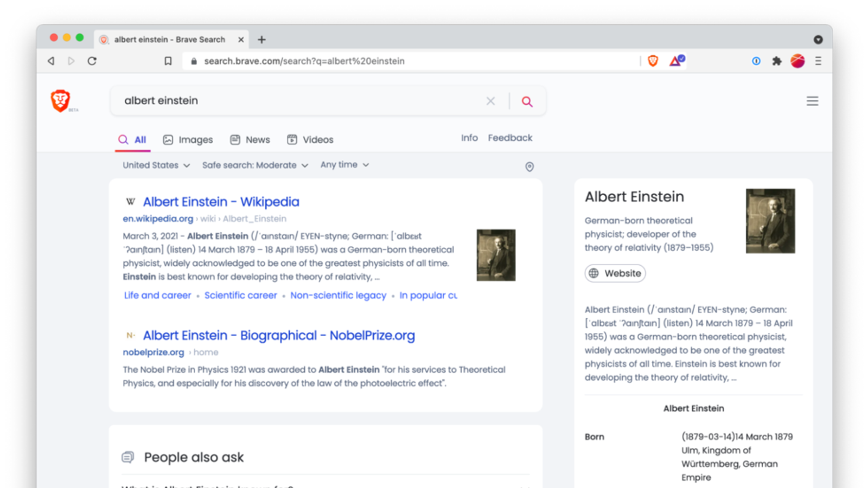Reload the Brave Search page
Viewport: 868px width, 488px height.
pos(92,61)
